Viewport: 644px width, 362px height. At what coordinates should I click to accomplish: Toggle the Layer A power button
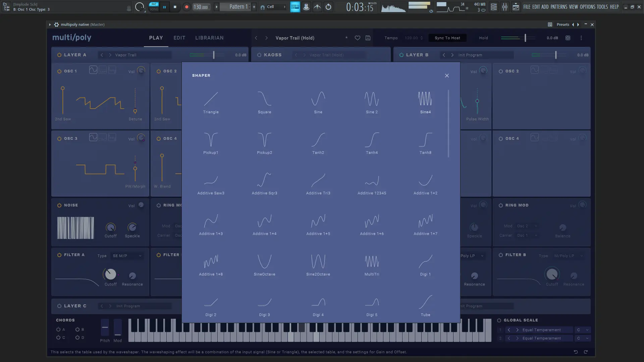[59, 55]
